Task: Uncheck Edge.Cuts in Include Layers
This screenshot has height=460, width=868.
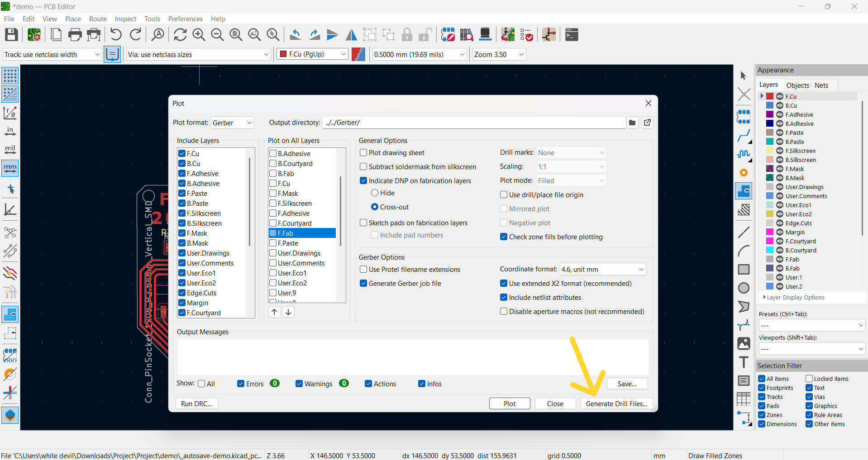Action: click(182, 293)
